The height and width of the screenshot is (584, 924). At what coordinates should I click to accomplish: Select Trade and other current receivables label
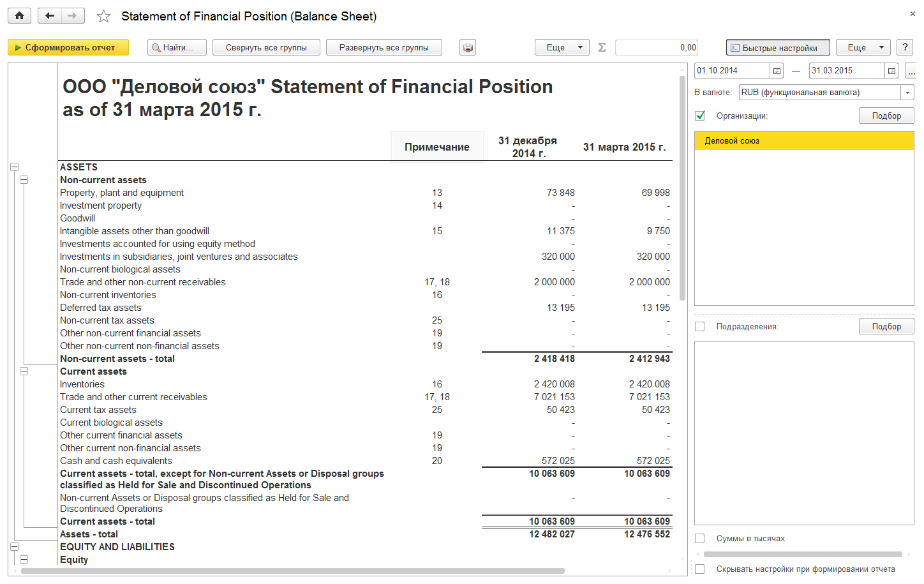point(133,397)
